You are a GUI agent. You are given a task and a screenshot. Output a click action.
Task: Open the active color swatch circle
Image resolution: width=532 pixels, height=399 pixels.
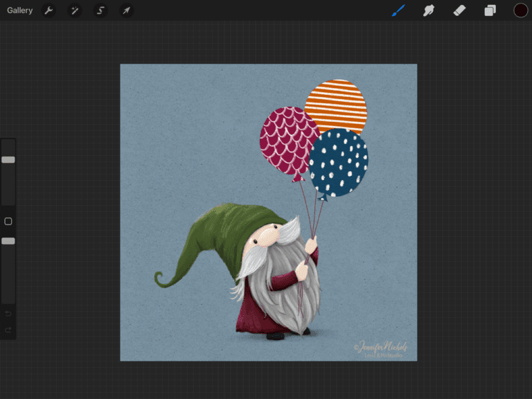tap(520, 10)
